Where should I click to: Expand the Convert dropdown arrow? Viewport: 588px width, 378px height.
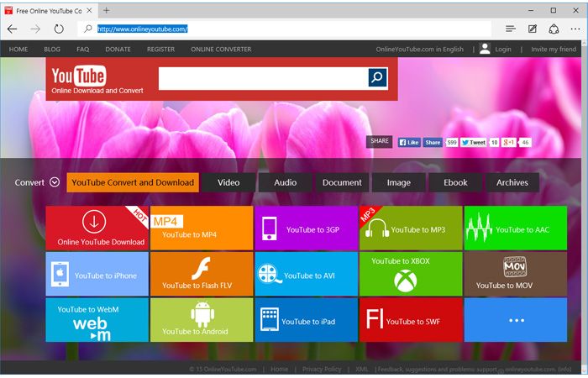coord(55,182)
